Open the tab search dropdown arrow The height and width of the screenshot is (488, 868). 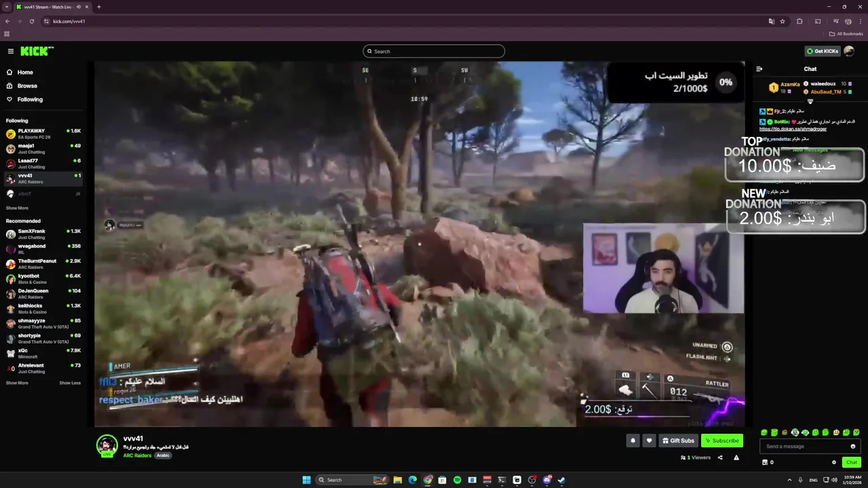pyautogui.click(x=6, y=7)
